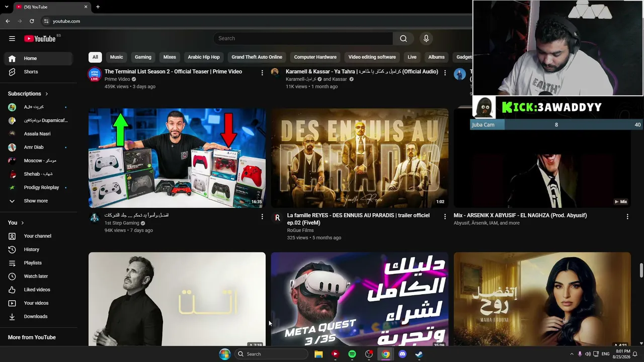Click the search magnifier button
This screenshot has width=644, height=362.
coord(404,39)
